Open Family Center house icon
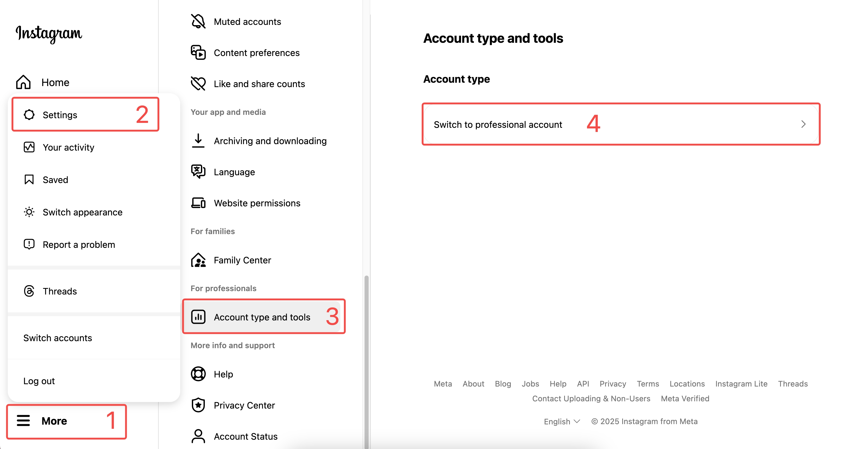The image size is (868, 449). [x=198, y=260]
